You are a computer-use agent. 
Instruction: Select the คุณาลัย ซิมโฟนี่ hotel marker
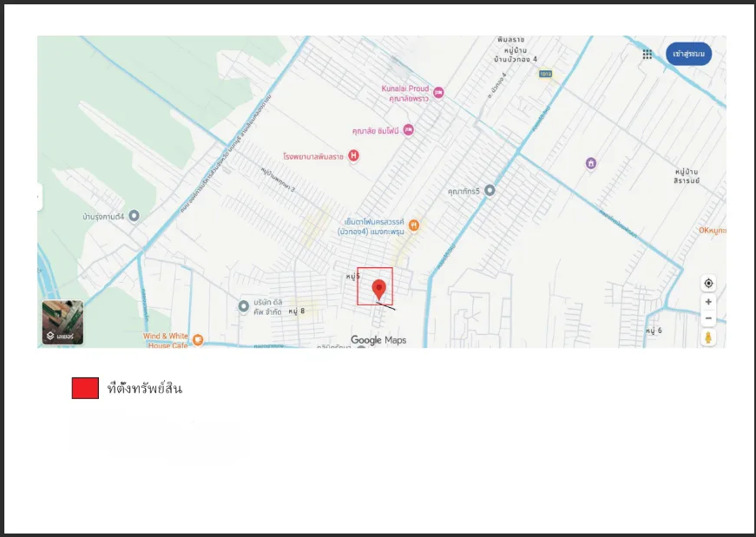click(408, 130)
